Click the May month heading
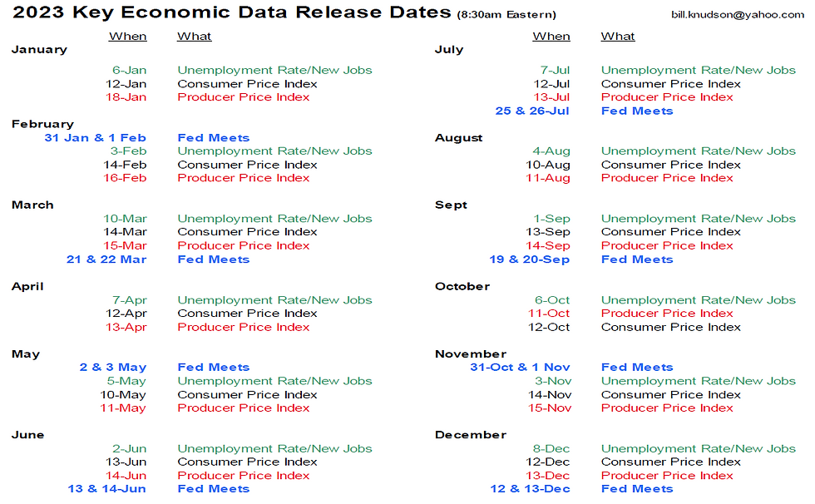The width and height of the screenshot is (815, 504). (x=26, y=354)
